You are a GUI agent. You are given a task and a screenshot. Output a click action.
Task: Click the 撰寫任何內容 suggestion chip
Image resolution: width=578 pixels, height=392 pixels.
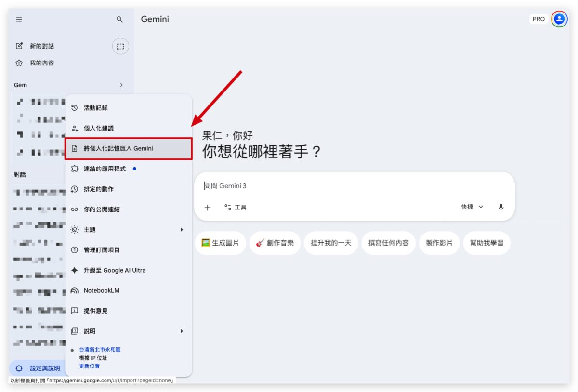[389, 243]
